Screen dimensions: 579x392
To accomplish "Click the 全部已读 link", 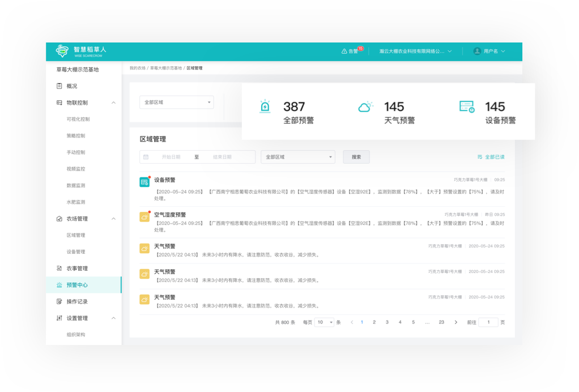I will (x=491, y=157).
